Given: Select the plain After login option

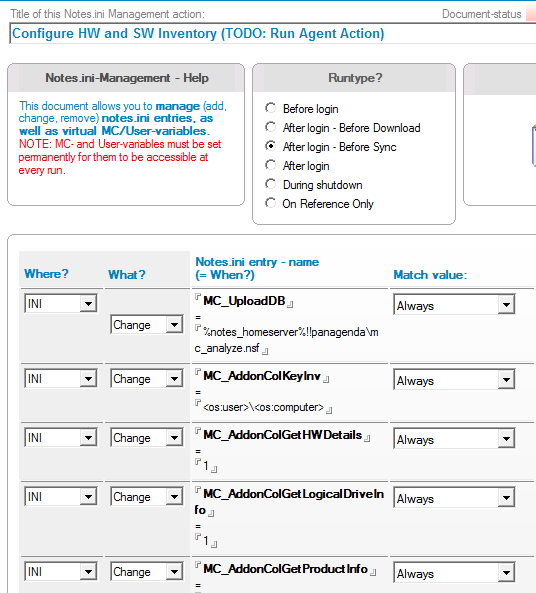Looking at the screenshot, I should [270, 165].
